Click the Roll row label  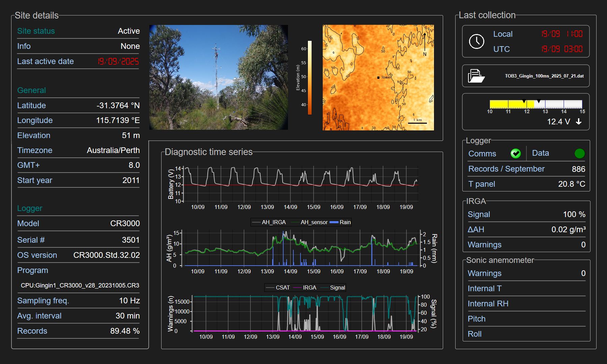click(x=474, y=334)
